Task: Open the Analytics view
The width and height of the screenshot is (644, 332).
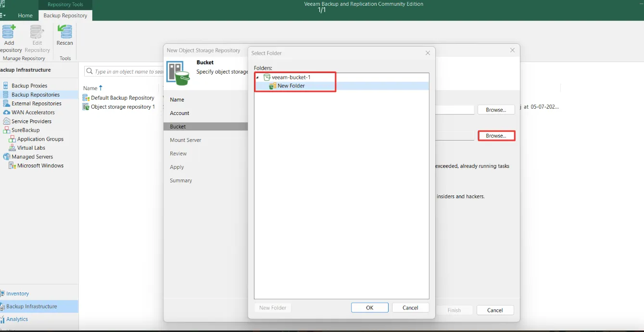Action: 17,319
